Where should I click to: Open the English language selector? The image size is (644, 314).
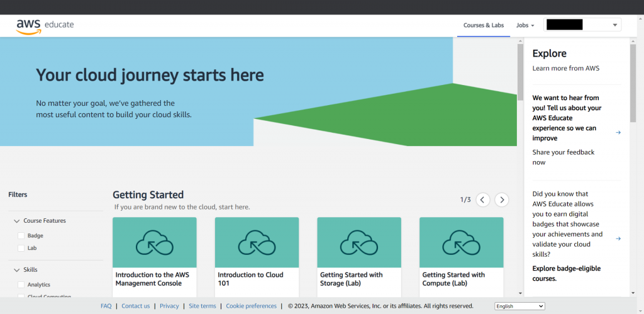pyautogui.click(x=519, y=306)
